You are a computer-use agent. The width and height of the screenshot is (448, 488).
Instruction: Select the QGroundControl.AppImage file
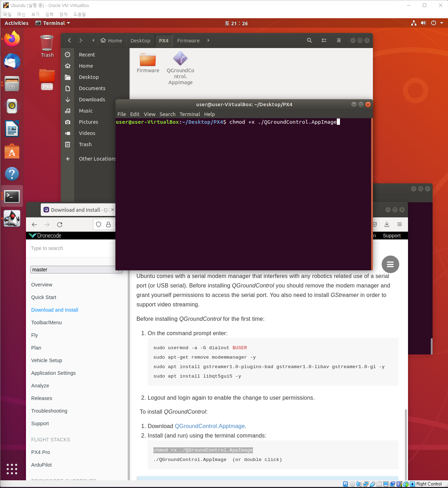click(180, 68)
